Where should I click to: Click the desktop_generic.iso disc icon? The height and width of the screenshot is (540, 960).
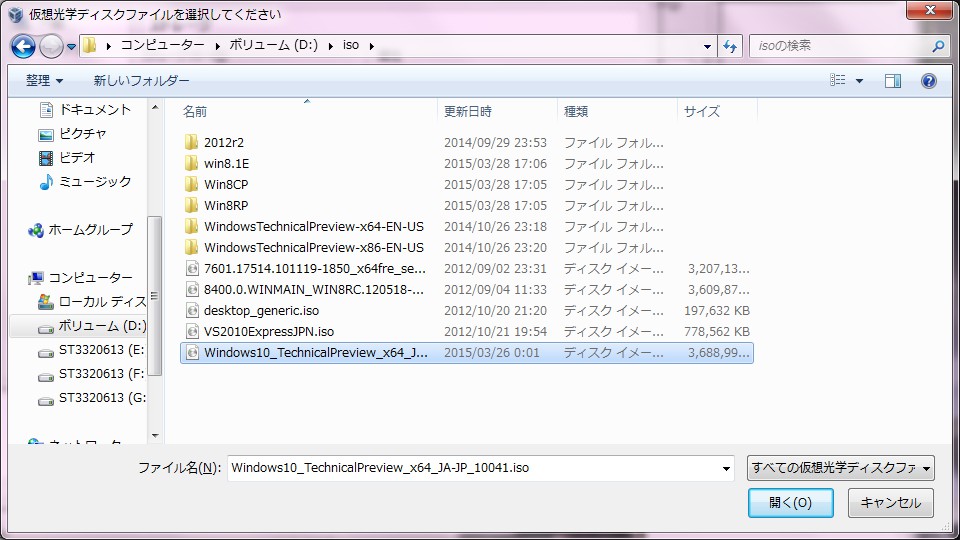point(192,310)
